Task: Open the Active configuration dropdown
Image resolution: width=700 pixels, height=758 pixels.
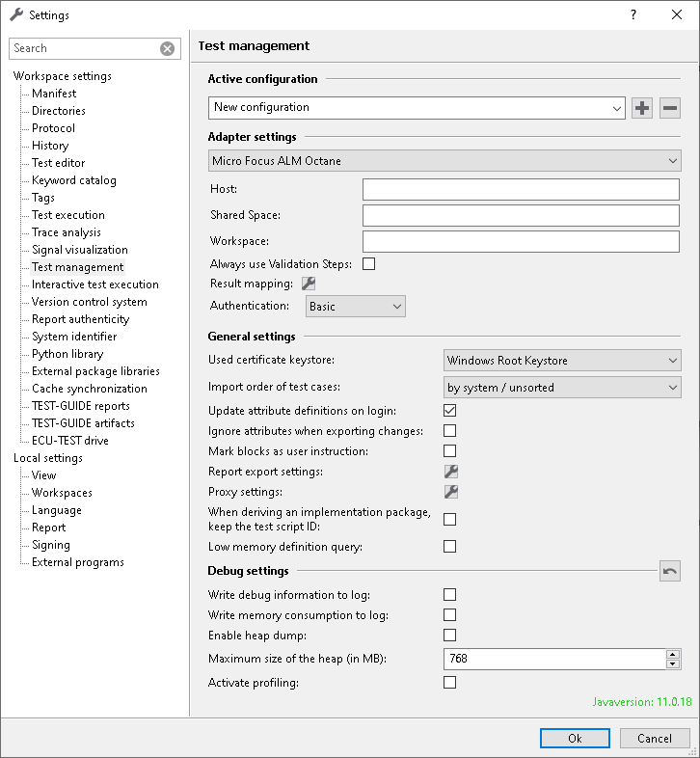Action: 417,108
